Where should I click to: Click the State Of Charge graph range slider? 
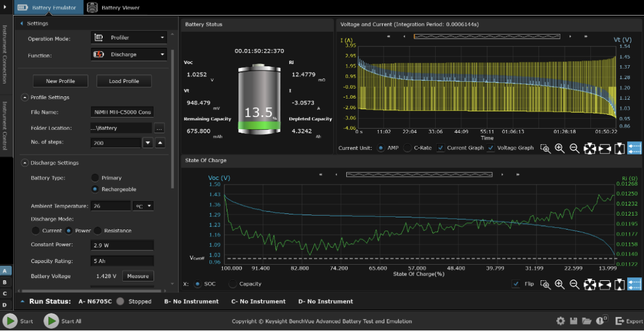tap(419, 174)
